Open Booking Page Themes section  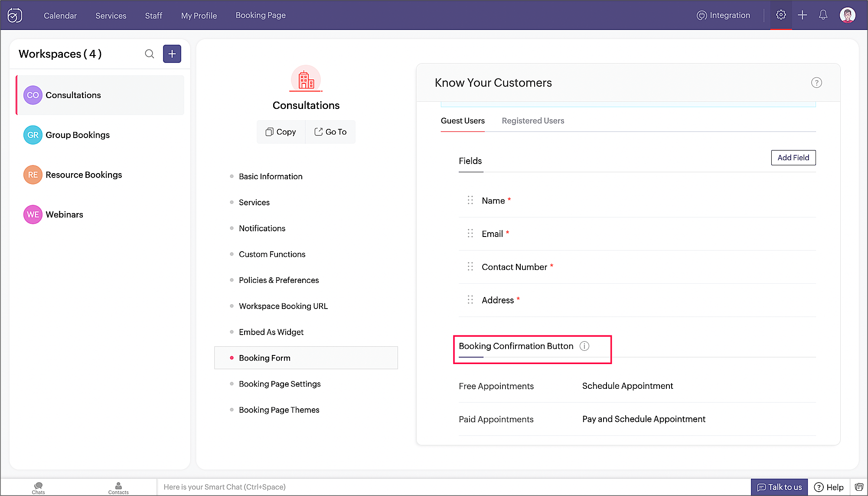coord(279,410)
